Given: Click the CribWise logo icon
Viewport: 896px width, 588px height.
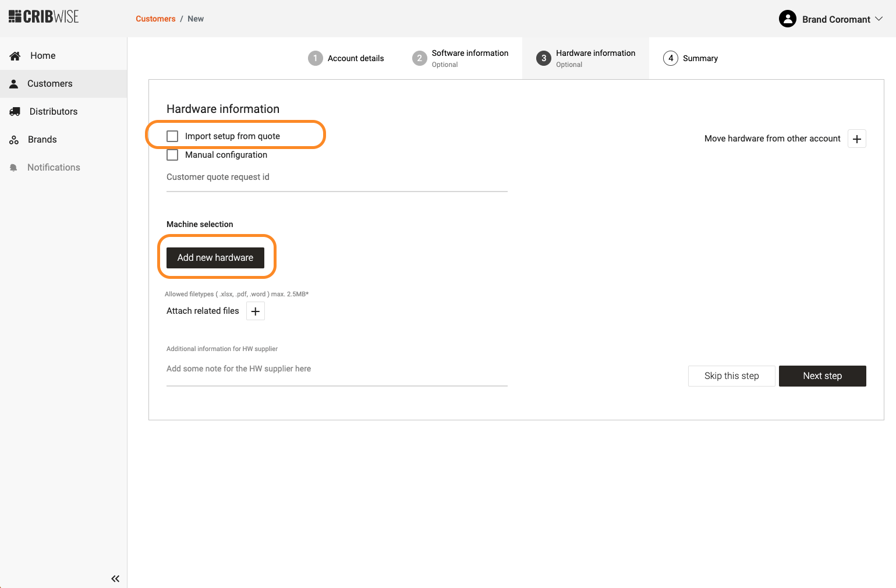Looking at the screenshot, I should coord(15,17).
